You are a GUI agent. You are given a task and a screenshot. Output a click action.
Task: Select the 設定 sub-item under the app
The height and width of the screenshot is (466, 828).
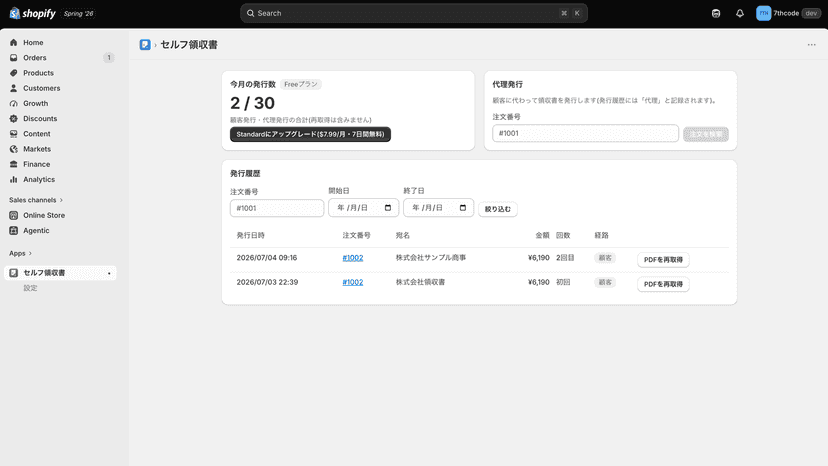click(31, 288)
